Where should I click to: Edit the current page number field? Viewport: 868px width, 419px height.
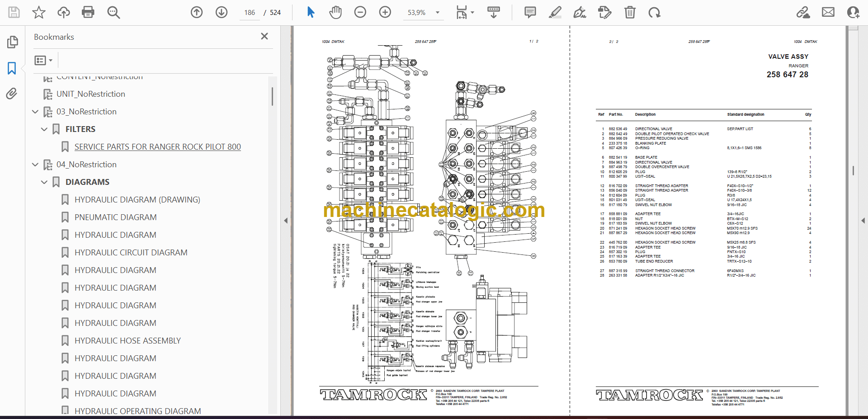[x=250, y=13]
